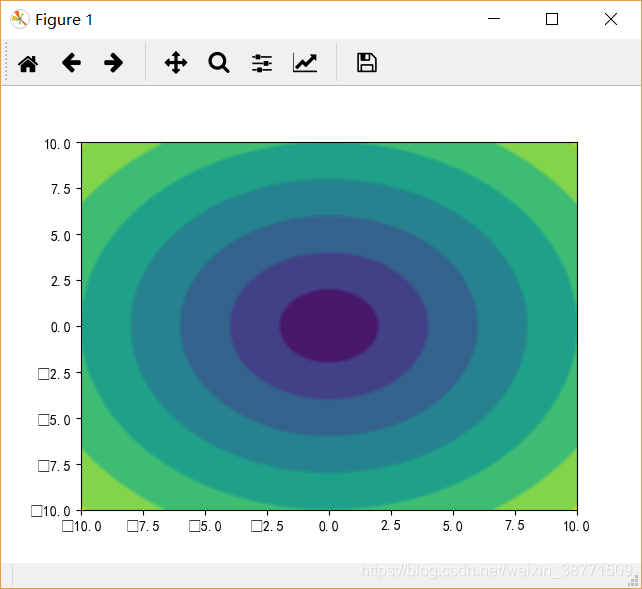Activate the Pan axes tool
This screenshot has height=589, width=642.
coord(176,63)
